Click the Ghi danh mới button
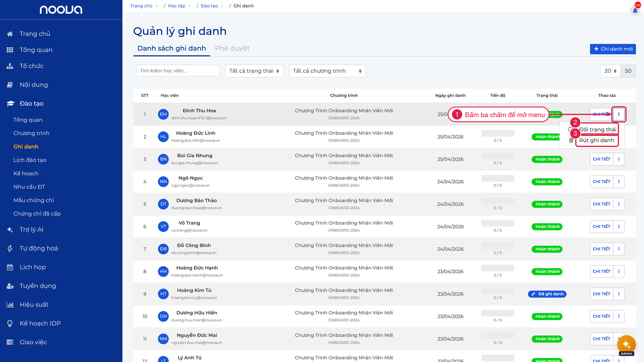 [613, 49]
